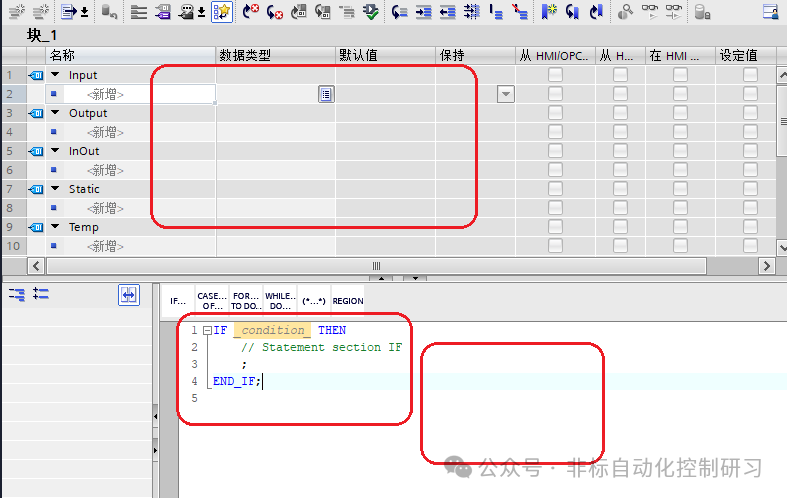Collapse the Output section triangle

55,112
